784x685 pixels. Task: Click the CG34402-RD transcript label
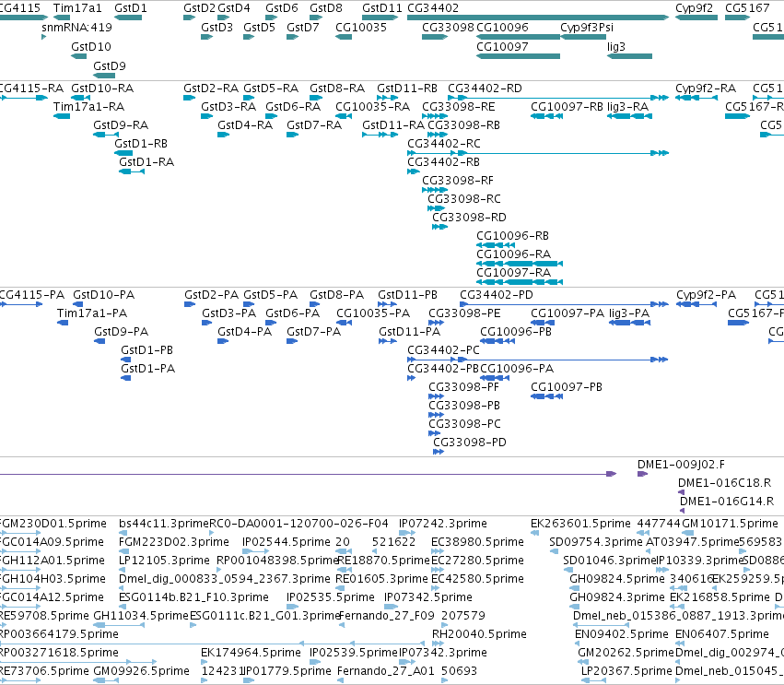[x=485, y=89]
